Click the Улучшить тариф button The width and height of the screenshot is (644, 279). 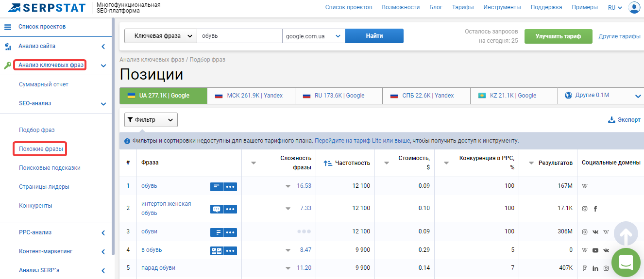559,36
